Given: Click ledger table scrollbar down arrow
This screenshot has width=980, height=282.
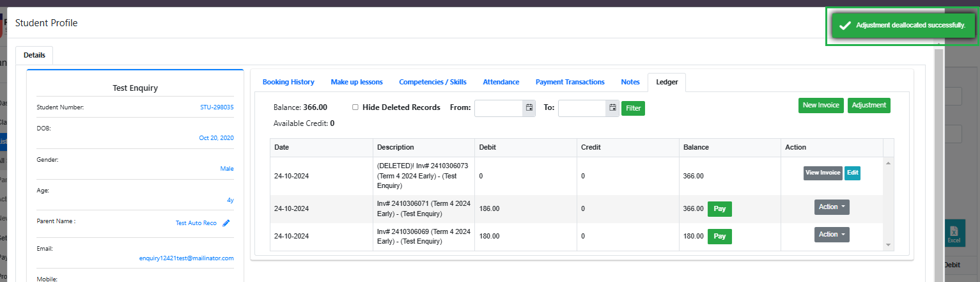Looking at the screenshot, I should tap(888, 245).
